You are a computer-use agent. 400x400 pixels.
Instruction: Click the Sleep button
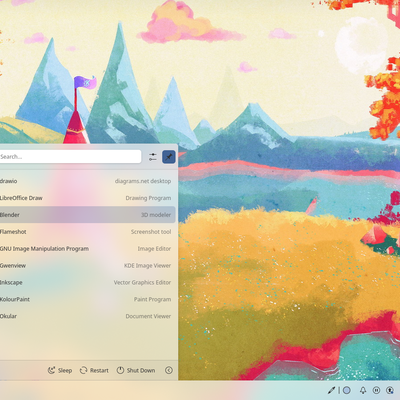point(60,370)
